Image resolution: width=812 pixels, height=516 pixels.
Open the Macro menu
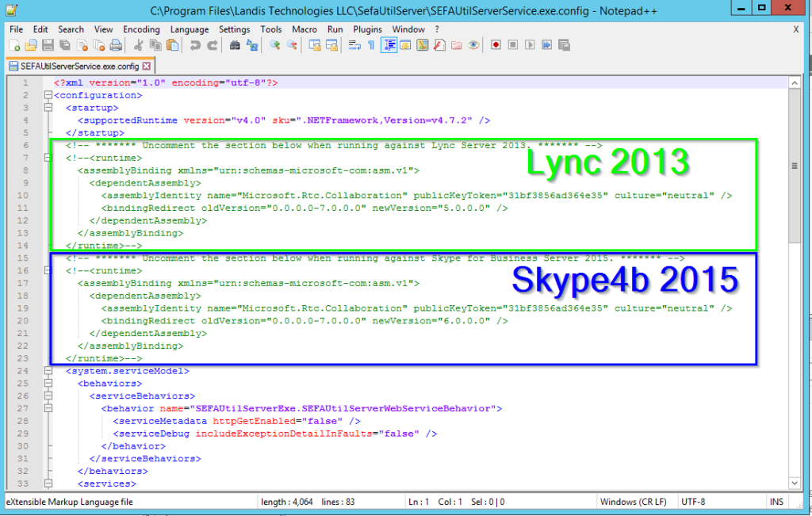click(x=304, y=29)
